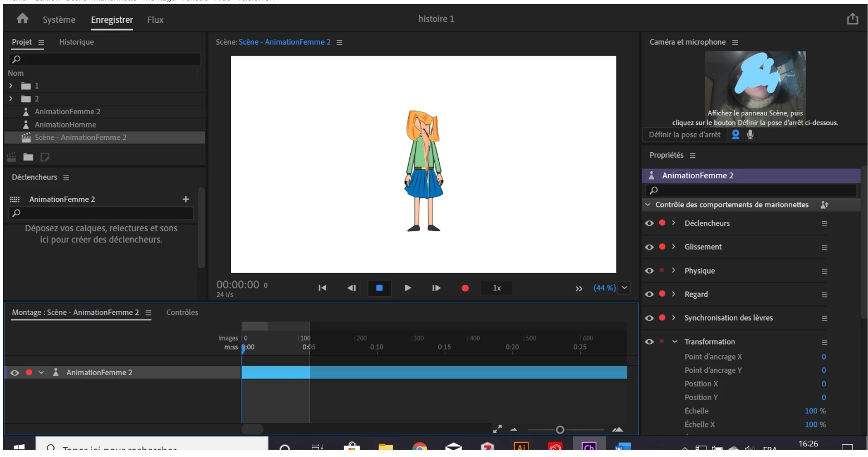Screen dimensions: 868x457
Task: Create a new folder in Project panel
Action: click(28, 157)
